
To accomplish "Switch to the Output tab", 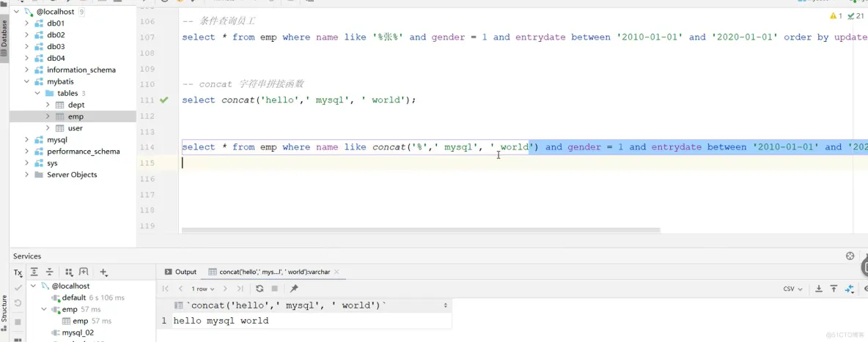I will click(x=180, y=272).
